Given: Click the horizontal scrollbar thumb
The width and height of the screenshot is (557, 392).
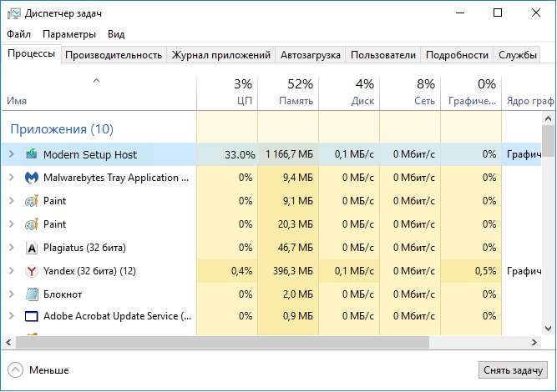Looking at the screenshot, I should 223,342.
